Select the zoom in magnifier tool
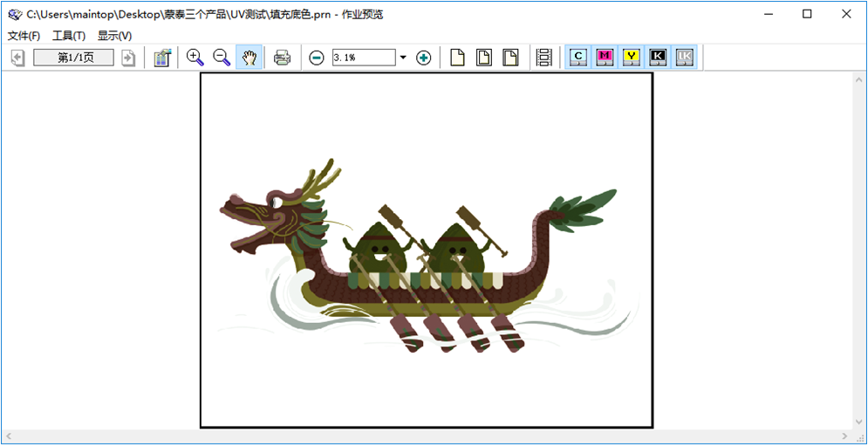This screenshot has width=868, height=446. click(x=195, y=58)
